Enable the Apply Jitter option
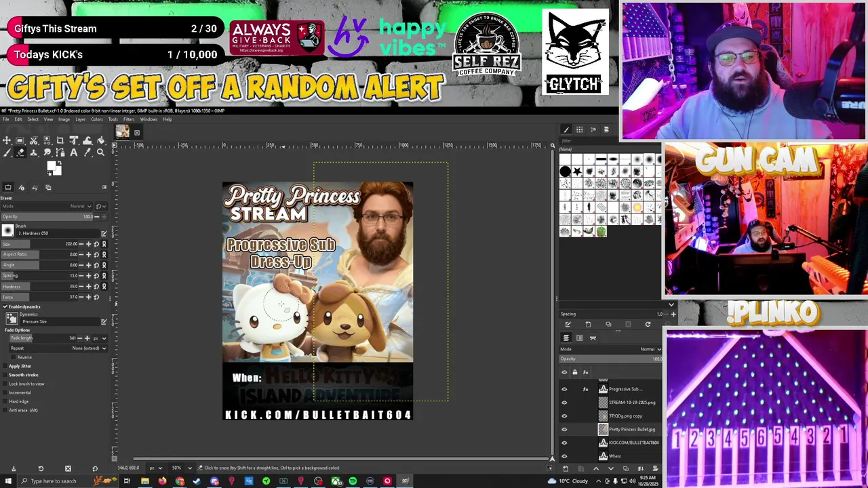Viewport: 868px width, 488px height. (x=5, y=366)
